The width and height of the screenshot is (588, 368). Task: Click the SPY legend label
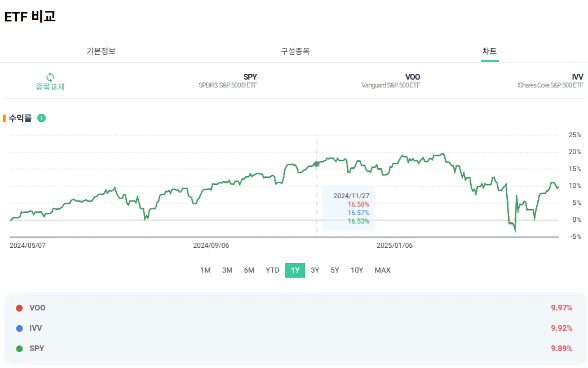(x=37, y=348)
